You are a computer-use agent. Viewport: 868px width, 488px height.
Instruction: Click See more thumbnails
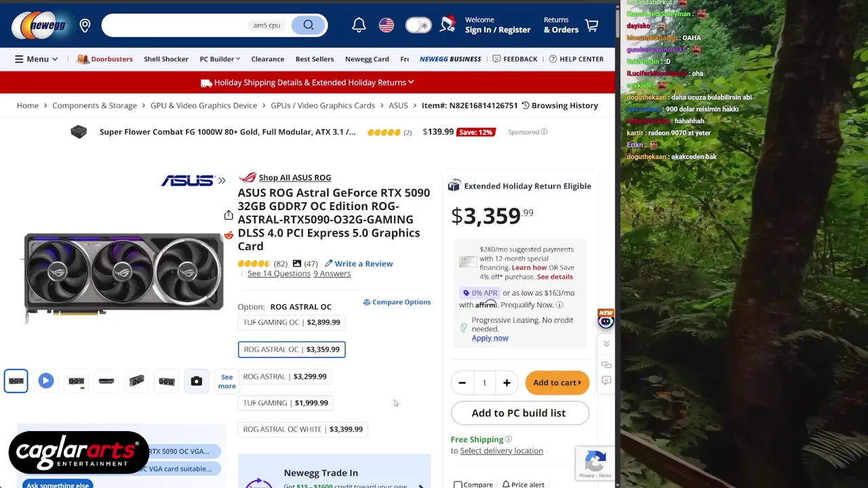click(226, 382)
